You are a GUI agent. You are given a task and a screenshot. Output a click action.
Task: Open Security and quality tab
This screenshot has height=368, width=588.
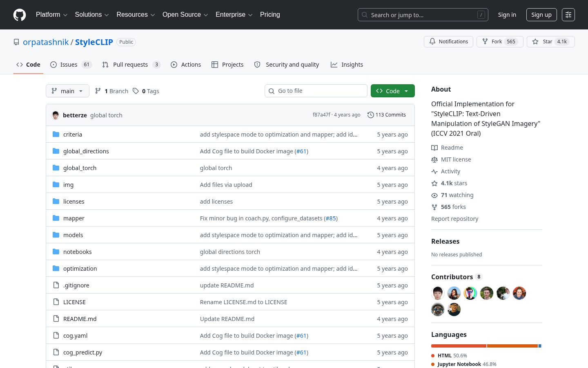pyautogui.click(x=287, y=65)
